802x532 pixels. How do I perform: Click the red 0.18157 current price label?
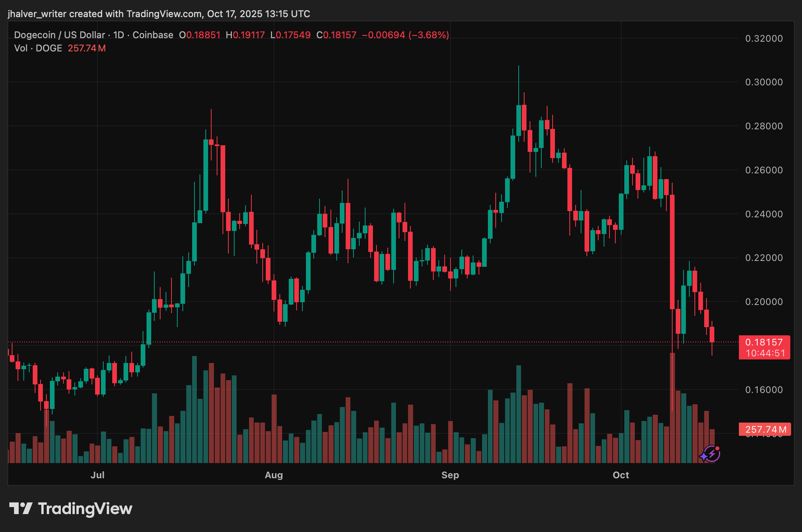pyautogui.click(x=763, y=342)
